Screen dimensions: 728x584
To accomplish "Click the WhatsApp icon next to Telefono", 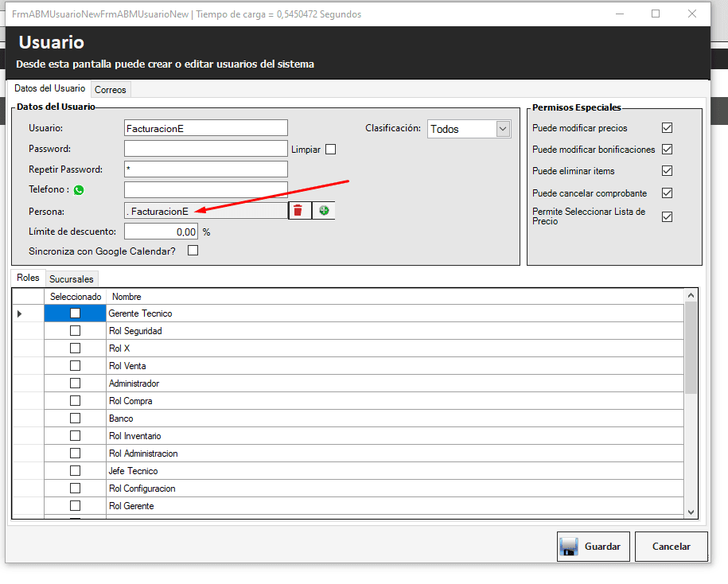I will 79,190.
